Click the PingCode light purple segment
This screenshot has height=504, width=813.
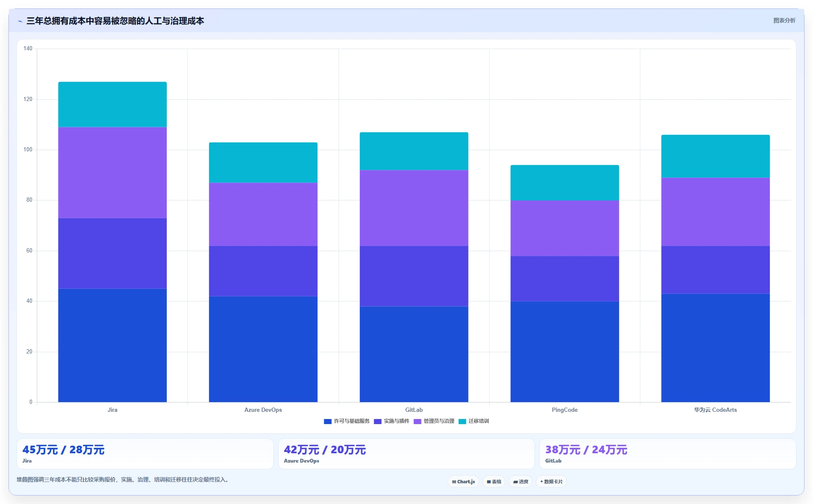[565, 228]
